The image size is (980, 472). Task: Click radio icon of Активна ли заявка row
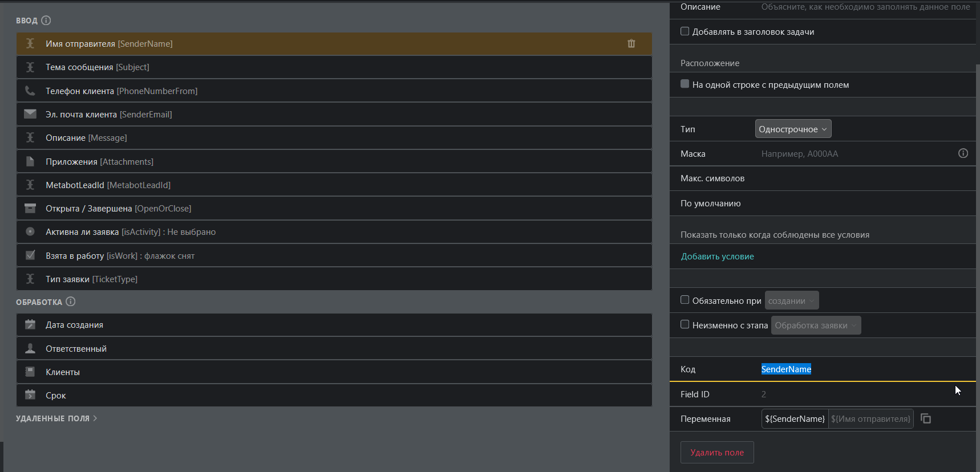pyautogui.click(x=30, y=231)
